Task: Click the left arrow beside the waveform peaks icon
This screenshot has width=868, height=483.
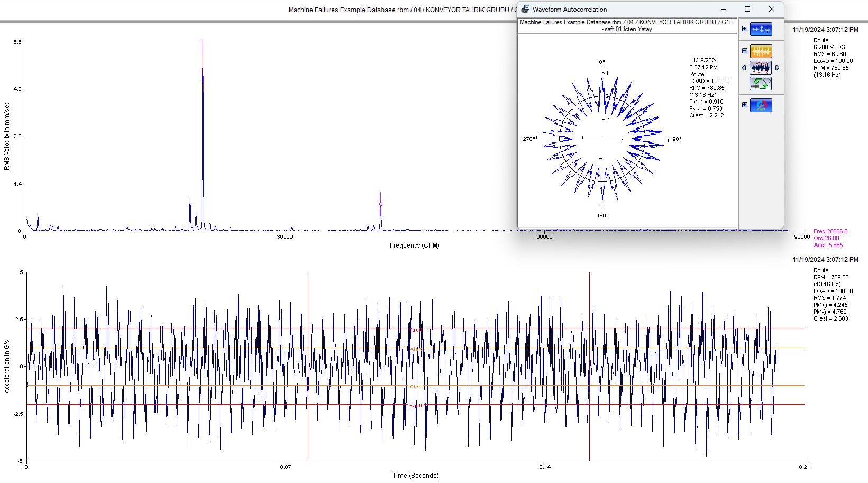Action: 744,68
